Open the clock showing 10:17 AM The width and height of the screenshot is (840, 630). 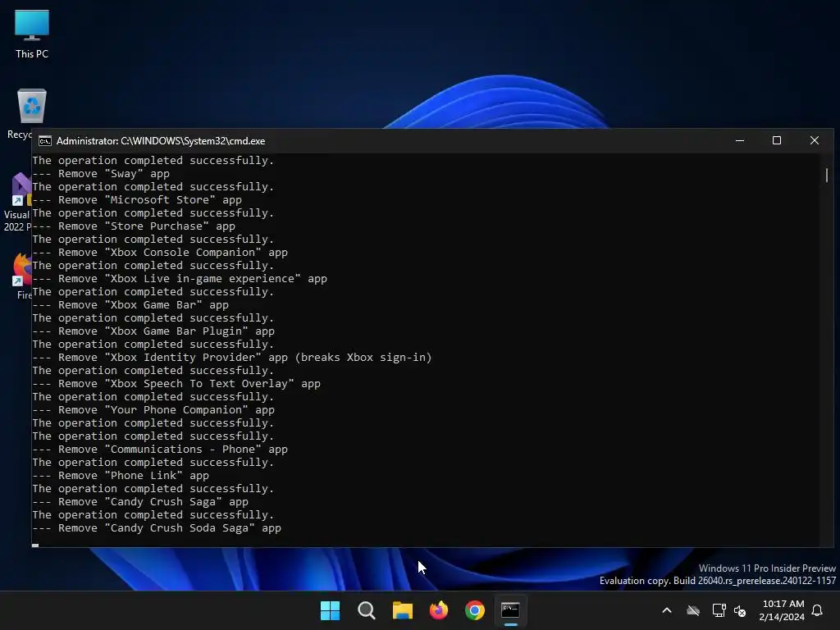[782, 610]
